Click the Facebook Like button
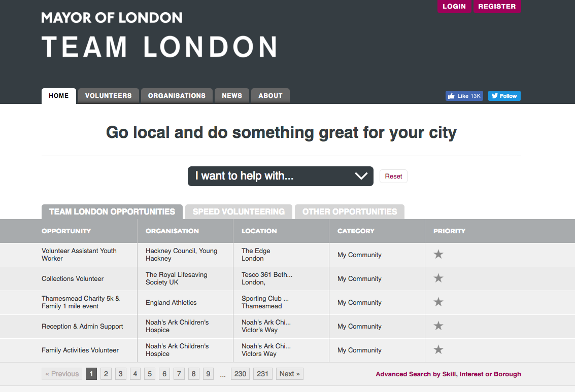The image size is (575, 392). click(464, 96)
